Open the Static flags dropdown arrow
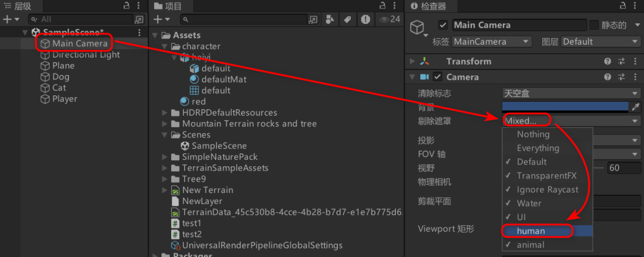 click(x=637, y=25)
